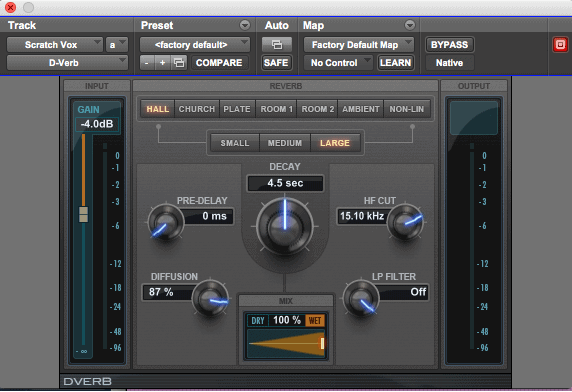Select the ROOM 2 reverb algorithm
572x392 pixels.
[317, 109]
